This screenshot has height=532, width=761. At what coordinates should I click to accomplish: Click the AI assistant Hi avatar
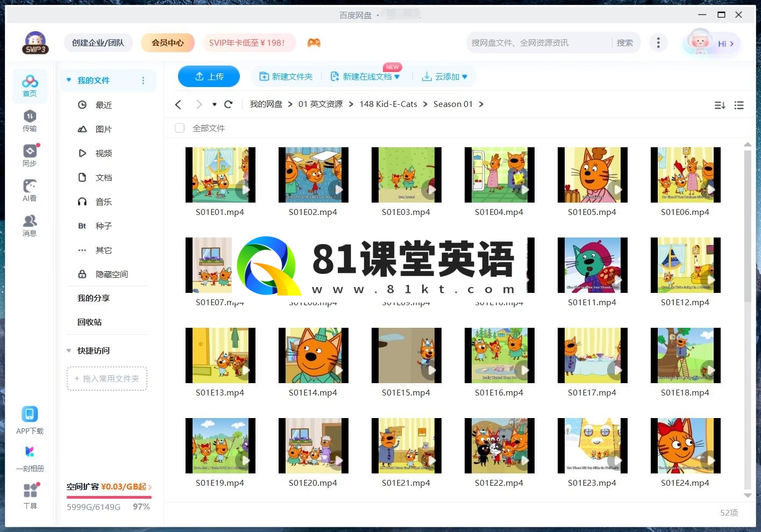coord(711,42)
